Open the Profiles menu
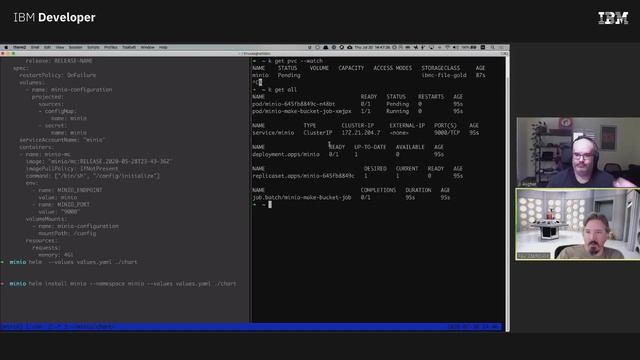The height and width of the screenshot is (360, 640). tap(111, 47)
